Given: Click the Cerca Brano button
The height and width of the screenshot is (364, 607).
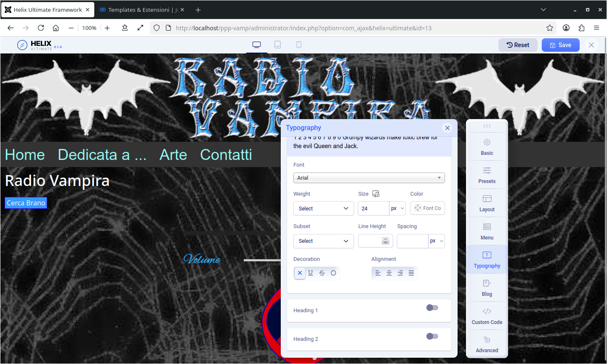Looking at the screenshot, I should (x=26, y=203).
